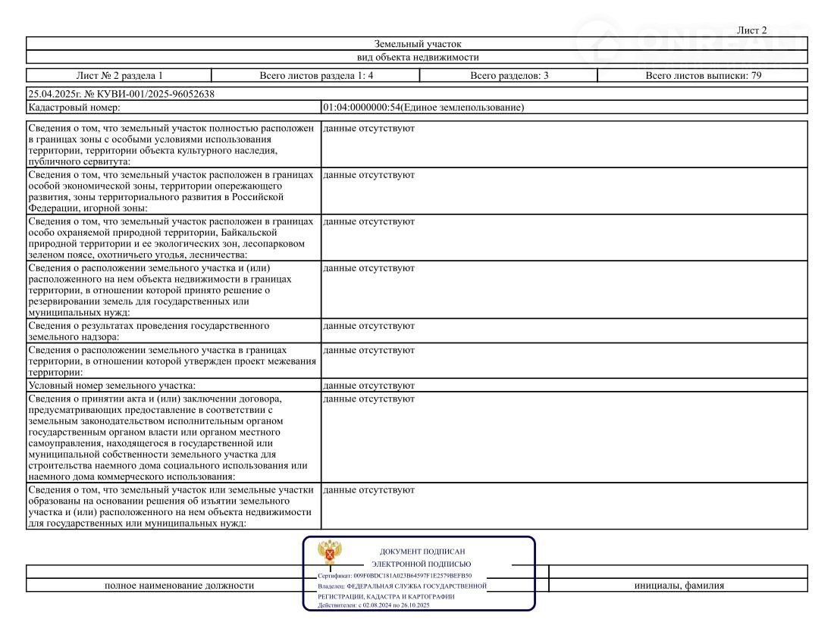Select the "вид объекта недвижимости" caption

coord(417,57)
